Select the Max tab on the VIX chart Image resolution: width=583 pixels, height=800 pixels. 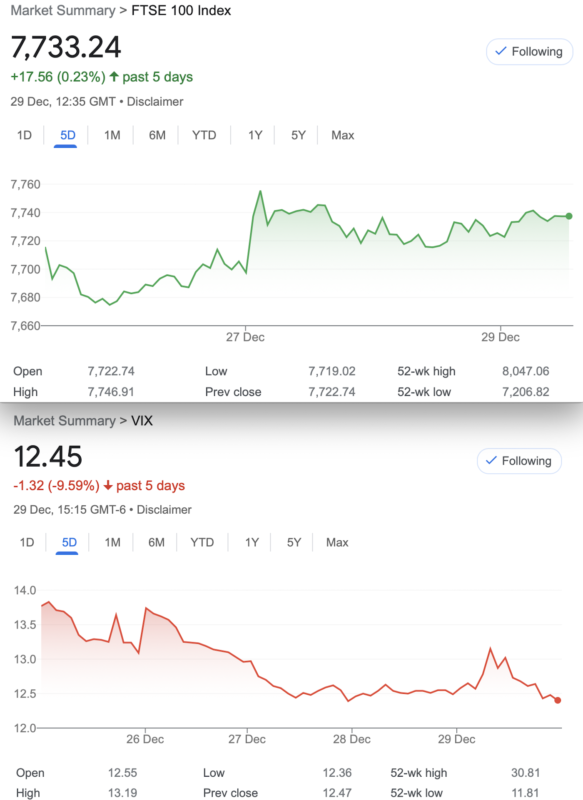[x=337, y=542]
